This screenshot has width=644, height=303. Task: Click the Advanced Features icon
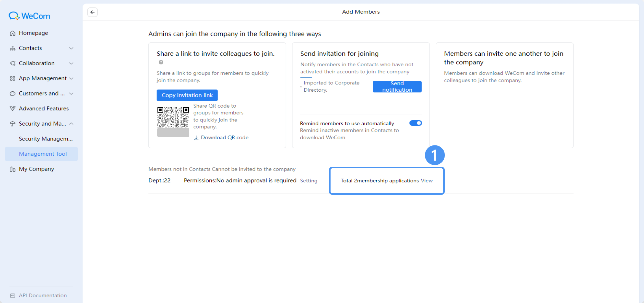(x=12, y=109)
